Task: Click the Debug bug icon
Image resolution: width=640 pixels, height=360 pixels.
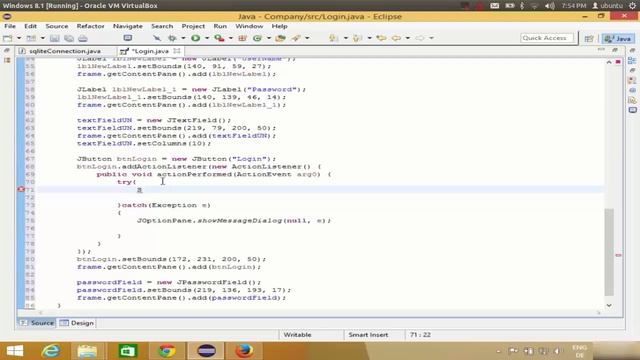Action: click(x=172, y=38)
